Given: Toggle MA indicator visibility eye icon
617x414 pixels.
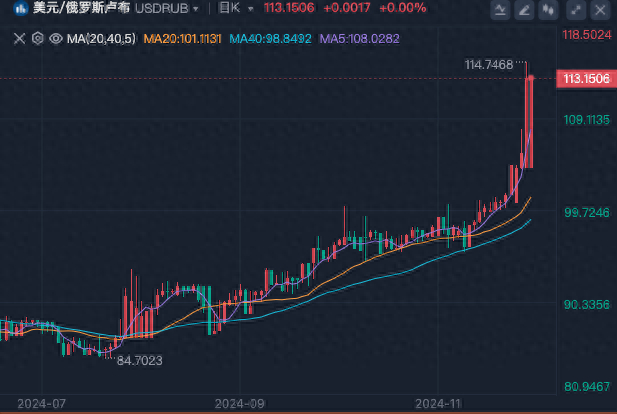Looking at the screenshot, I should point(56,39).
